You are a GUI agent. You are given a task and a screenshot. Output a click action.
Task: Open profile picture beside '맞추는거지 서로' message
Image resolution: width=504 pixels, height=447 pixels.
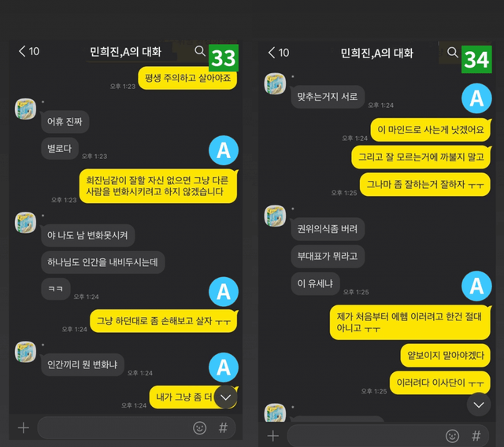pyautogui.click(x=275, y=83)
